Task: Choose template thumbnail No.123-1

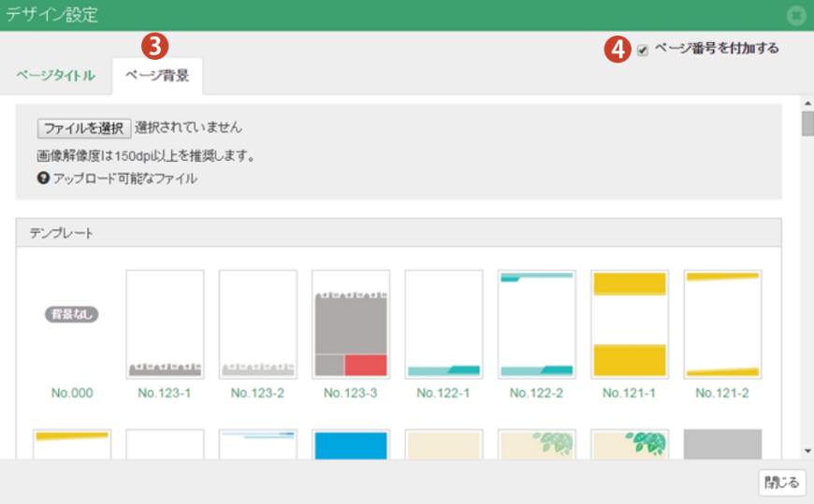Action: (165, 324)
